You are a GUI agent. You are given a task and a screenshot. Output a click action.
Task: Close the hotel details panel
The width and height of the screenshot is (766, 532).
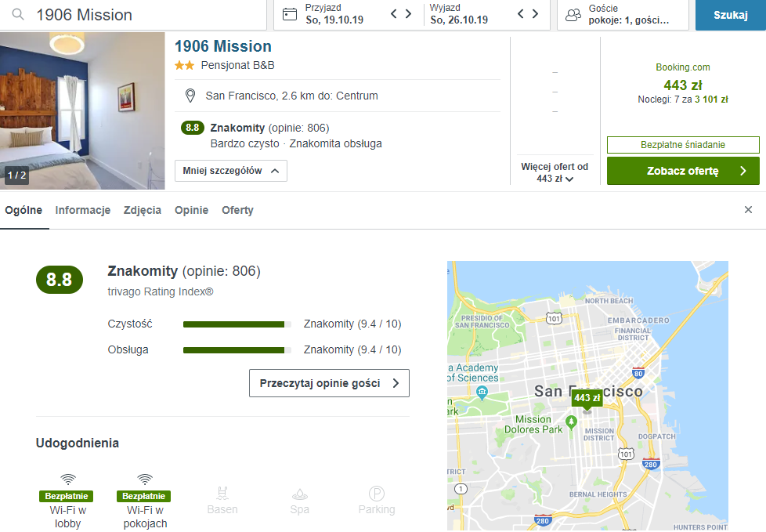coord(748,210)
